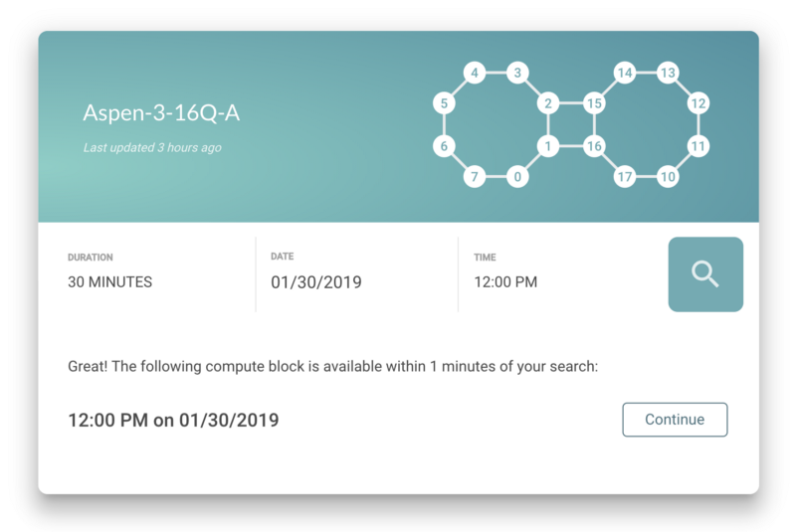Choose qubit node 7 in lattice
This screenshot has width=796, height=532.
[475, 178]
